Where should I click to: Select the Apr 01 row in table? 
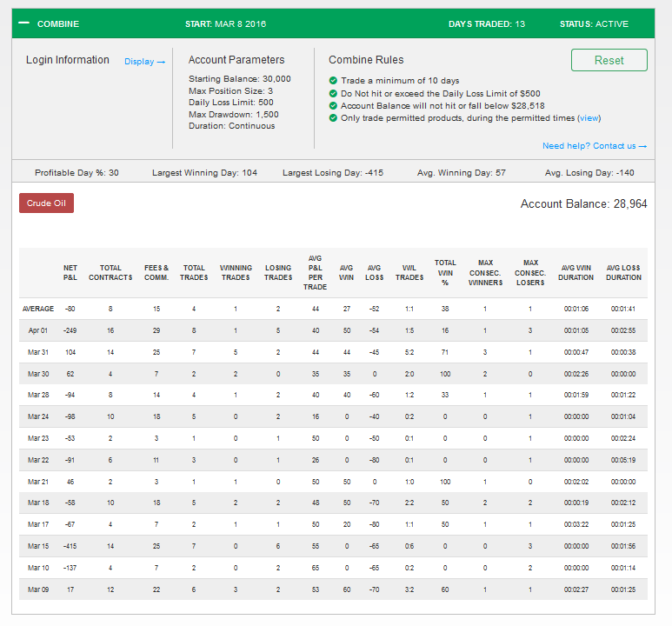(333, 330)
